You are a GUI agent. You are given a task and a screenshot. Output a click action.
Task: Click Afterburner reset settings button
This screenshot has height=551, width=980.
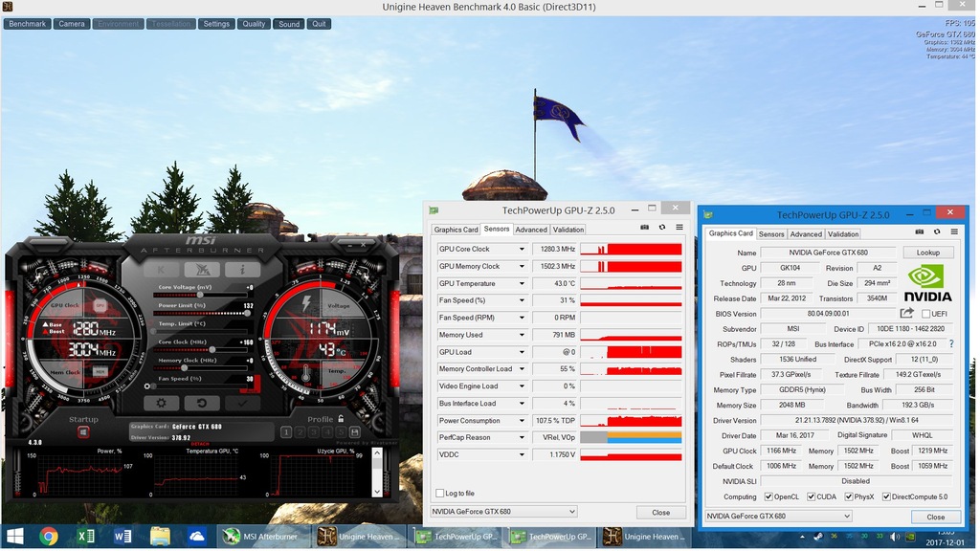202,404
